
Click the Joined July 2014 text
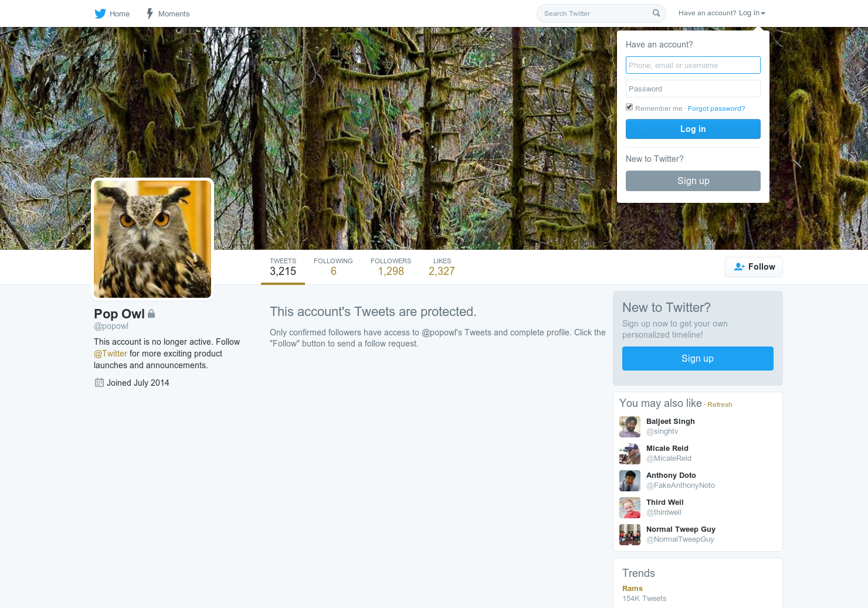pyautogui.click(x=138, y=383)
